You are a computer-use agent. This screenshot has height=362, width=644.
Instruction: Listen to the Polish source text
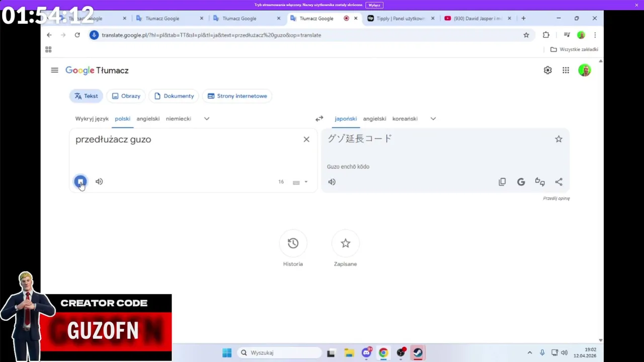[99, 182]
